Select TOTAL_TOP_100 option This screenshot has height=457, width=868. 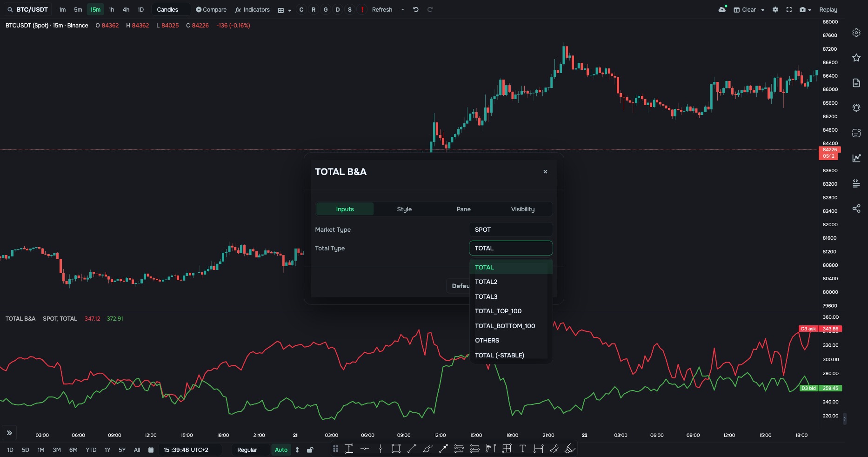[x=511, y=311]
